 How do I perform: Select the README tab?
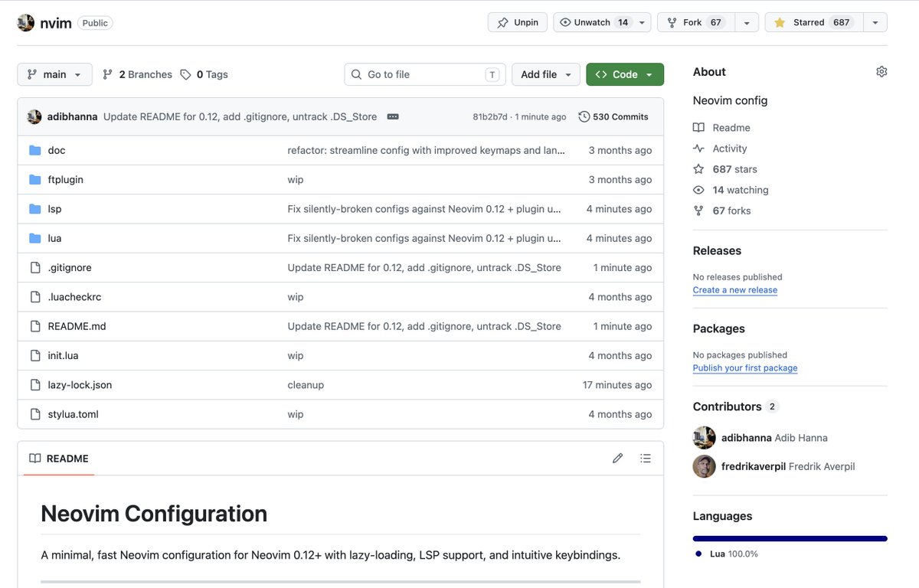click(x=59, y=459)
